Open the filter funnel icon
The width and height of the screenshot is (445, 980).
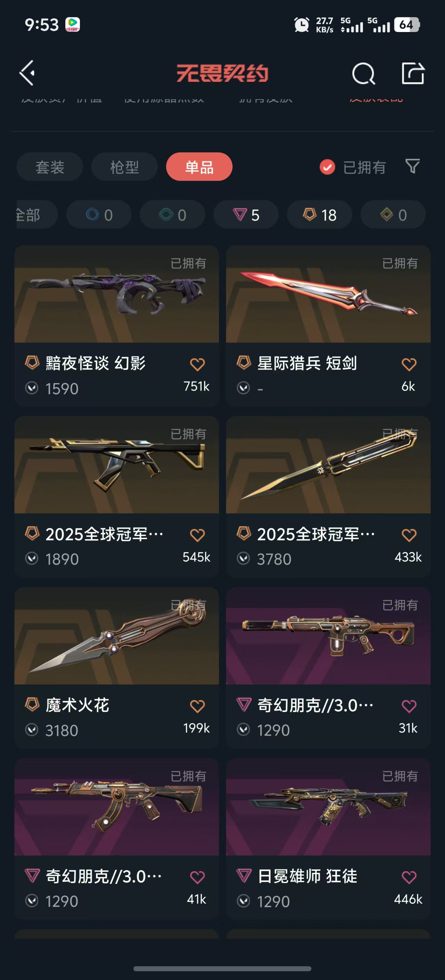(x=412, y=166)
